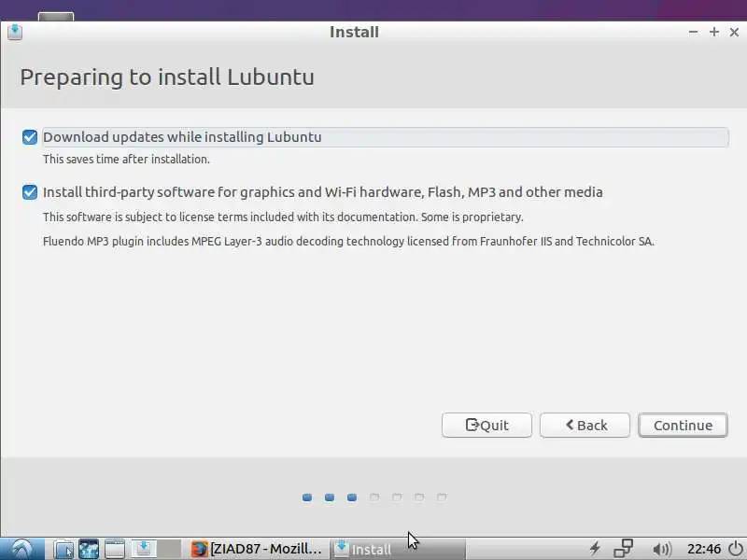Image resolution: width=747 pixels, height=560 pixels.
Task: Click the Continue button
Action: coord(683,425)
